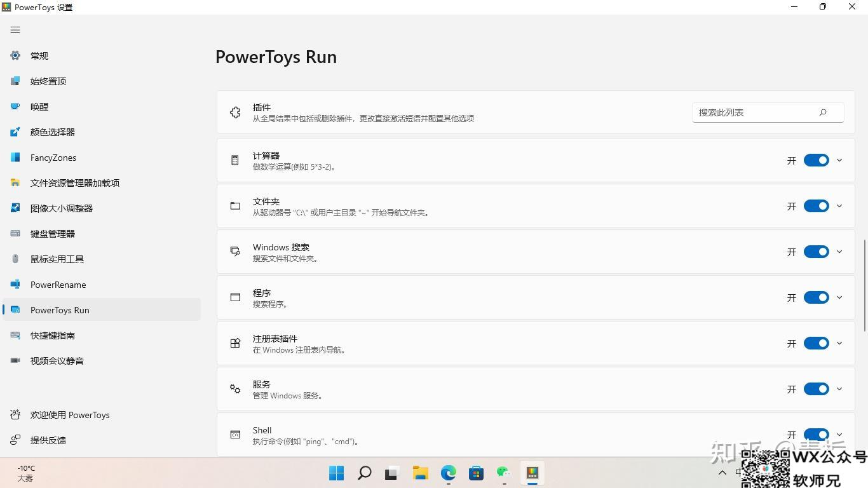
Task: Click the PowerToys Run sidebar icon
Action: [15, 310]
